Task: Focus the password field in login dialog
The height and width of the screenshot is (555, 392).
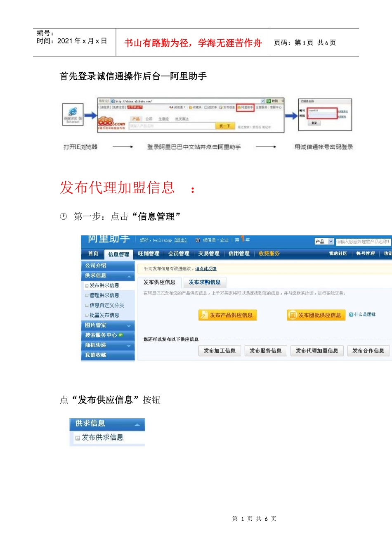Action: (322, 116)
